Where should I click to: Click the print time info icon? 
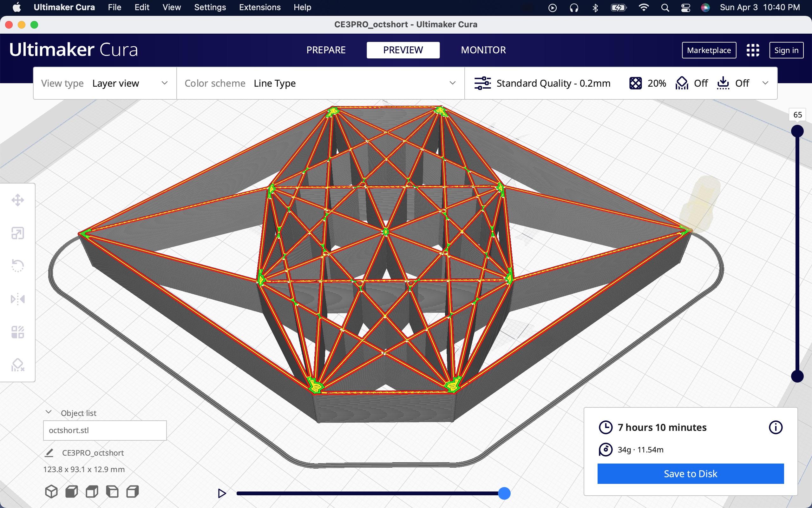776,427
